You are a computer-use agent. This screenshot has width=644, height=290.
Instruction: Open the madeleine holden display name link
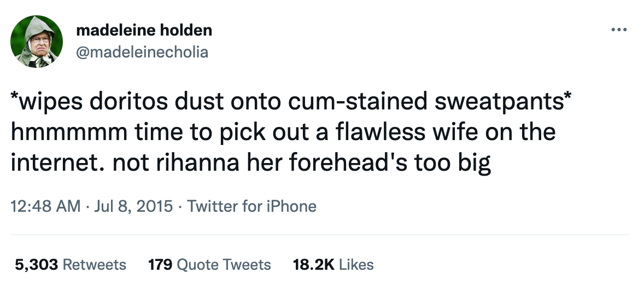pyautogui.click(x=144, y=31)
